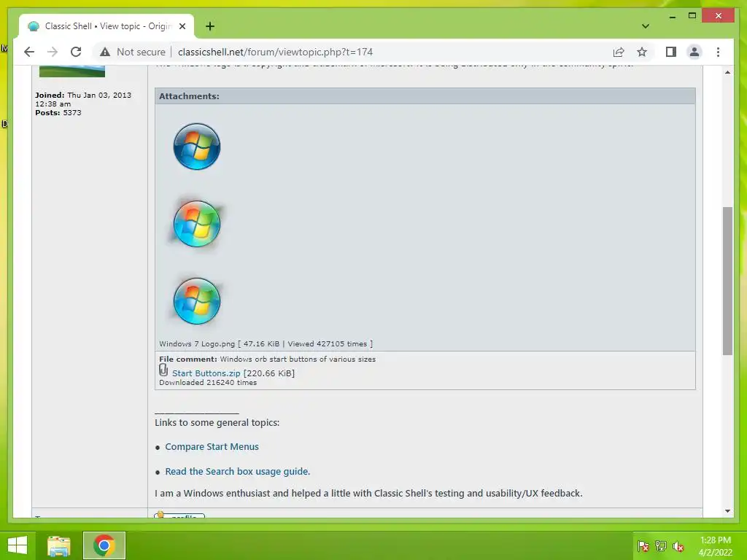Click Links to some general topics text

pos(217,423)
